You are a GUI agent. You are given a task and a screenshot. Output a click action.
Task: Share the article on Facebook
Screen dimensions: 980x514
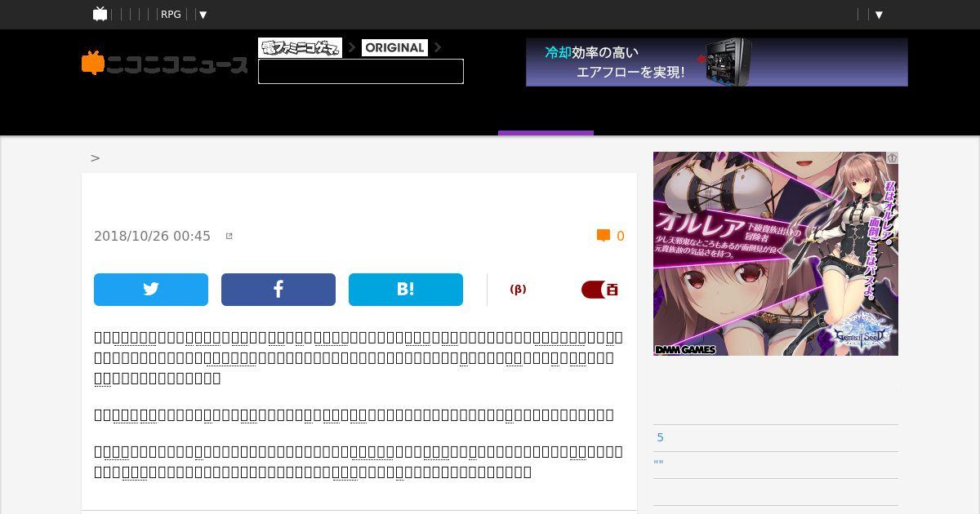278,290
